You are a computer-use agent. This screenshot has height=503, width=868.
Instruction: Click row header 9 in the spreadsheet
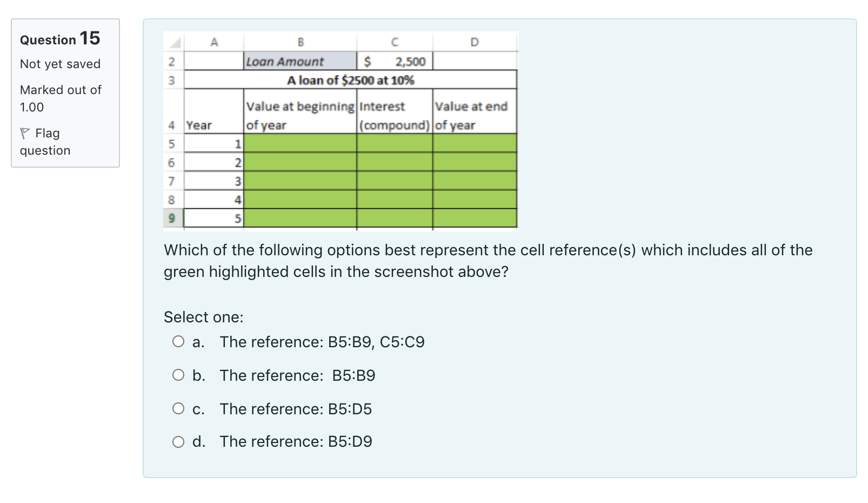click(x=172, y=217)
